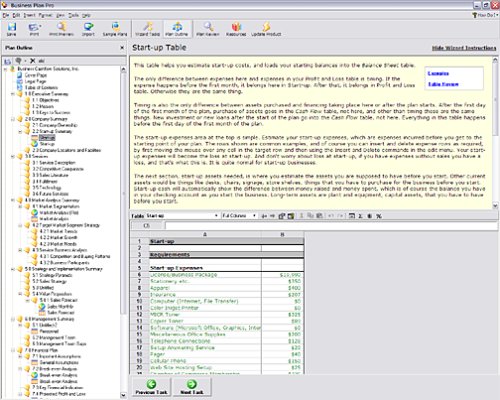Open the Resources toolbar icon
Viewport: 500px width, 400px height.
(236, 29)
